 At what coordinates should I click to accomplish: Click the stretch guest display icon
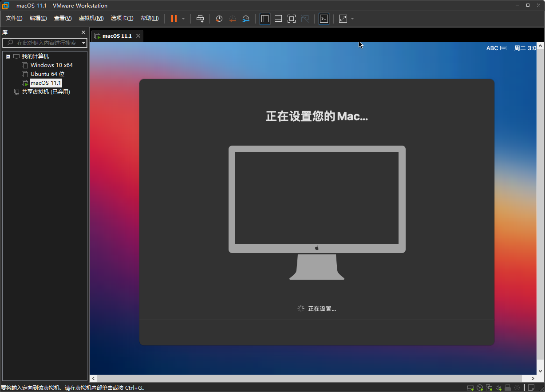click(x=343, y=19)
